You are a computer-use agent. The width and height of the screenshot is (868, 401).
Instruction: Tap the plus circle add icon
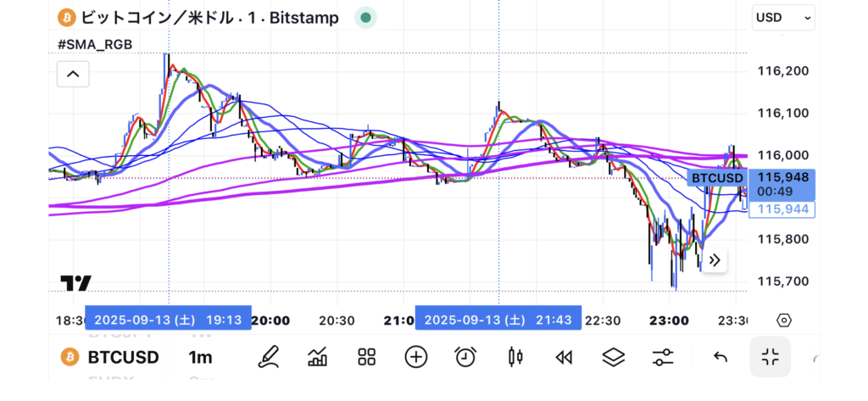click(x=415, y=357)
